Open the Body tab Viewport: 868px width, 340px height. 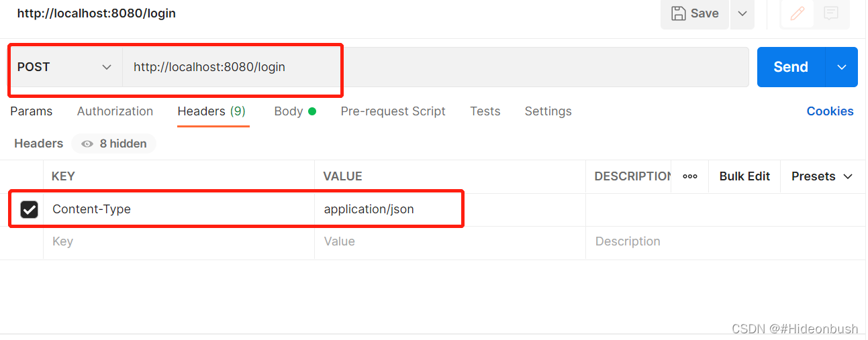pos(295,111)
